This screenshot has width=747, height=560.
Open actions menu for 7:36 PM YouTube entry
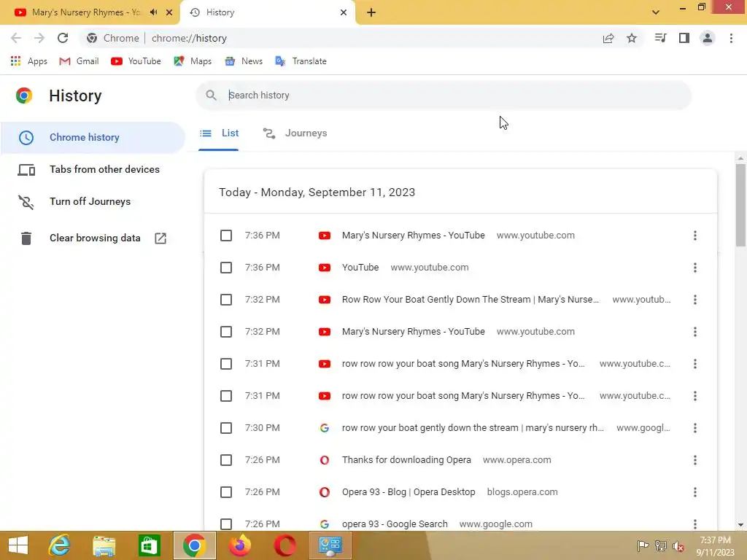pyautogui.click(x=695, y=268)
